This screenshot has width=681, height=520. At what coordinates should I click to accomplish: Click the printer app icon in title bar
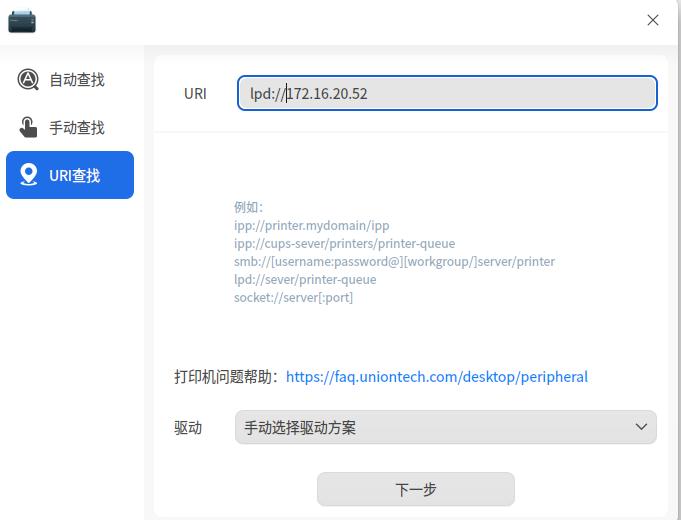22,21
